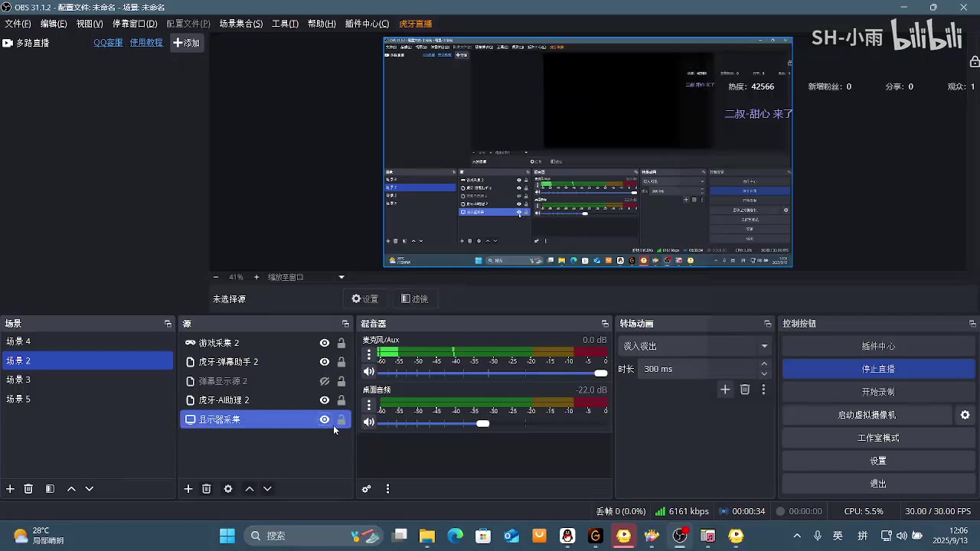Pop out the 混音器 dock panel
980x551 pixels.
tap(605, 324)
